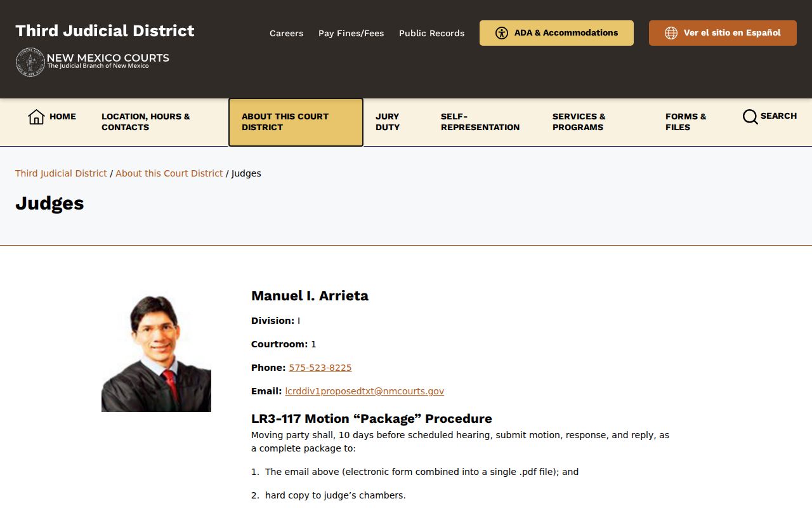Image resolution: width=812 pixels, height=508 pixels.
Task: Click the Third Judicial District site title
Action: point(105,30)
